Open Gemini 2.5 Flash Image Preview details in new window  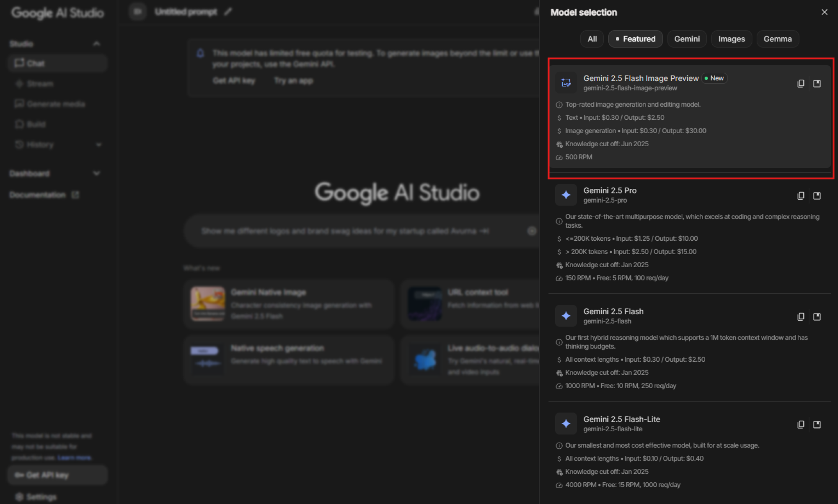pos(817,83)
